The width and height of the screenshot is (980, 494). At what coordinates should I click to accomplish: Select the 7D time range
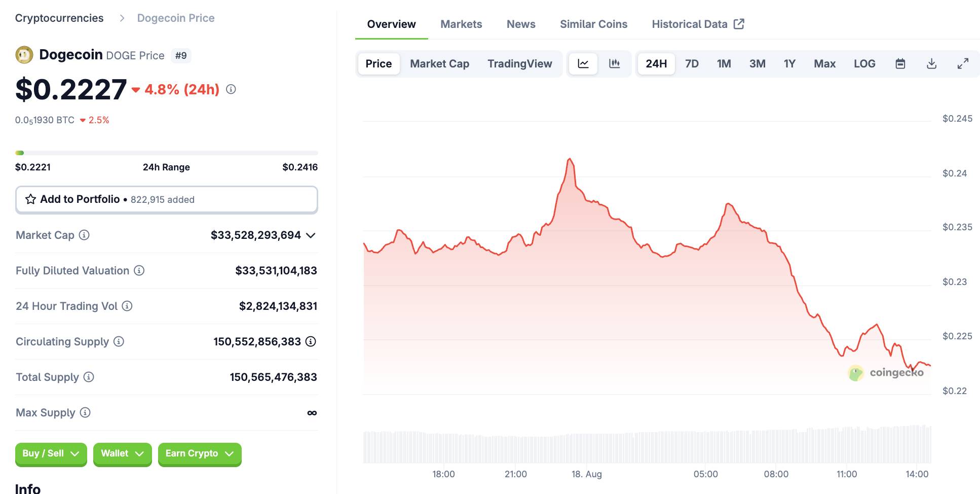pos(692,64)
